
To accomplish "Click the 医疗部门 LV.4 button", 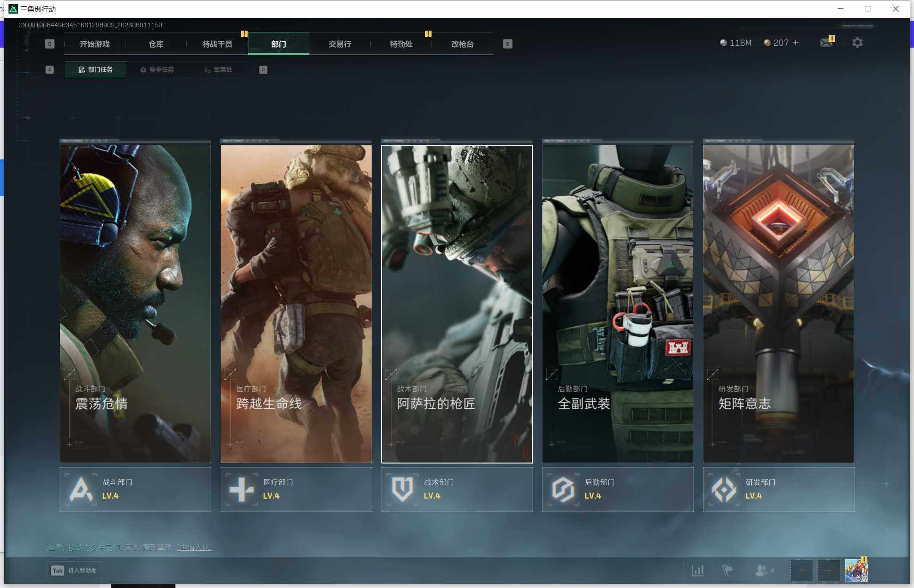I will tap(296, 489).
